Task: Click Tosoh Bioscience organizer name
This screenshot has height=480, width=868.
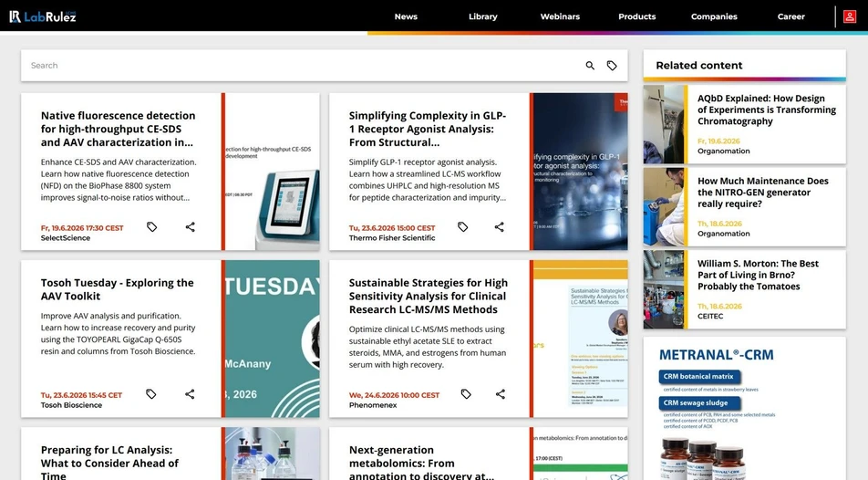Action: (x=71, y=405)
